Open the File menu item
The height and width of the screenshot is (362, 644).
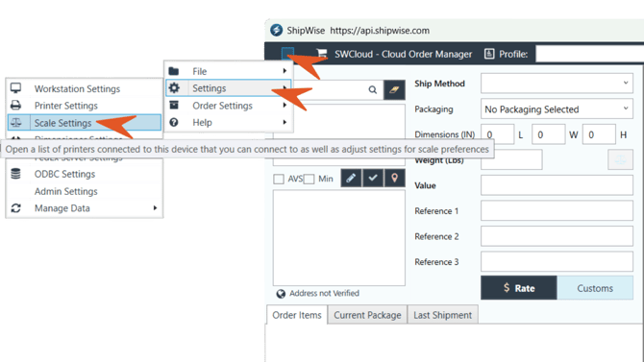[229, 71]
